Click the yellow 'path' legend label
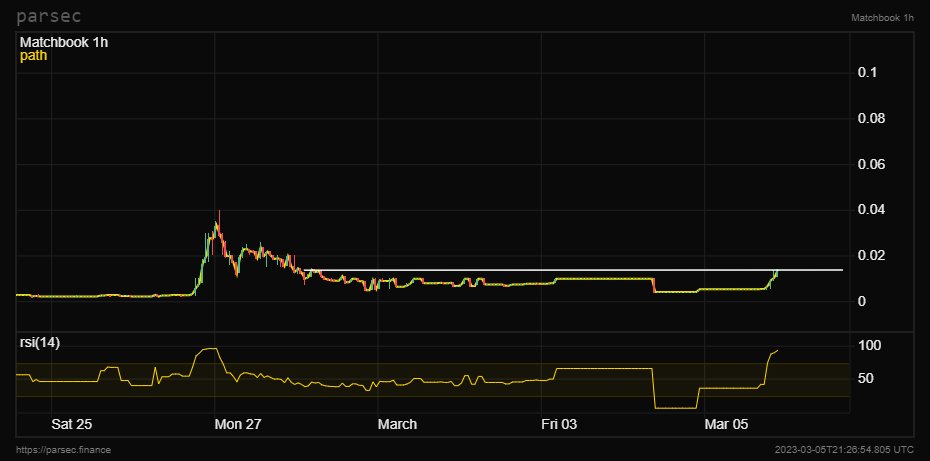Image resolution: width=930 pixels, height=461 pixels. [x=33, y=56]
